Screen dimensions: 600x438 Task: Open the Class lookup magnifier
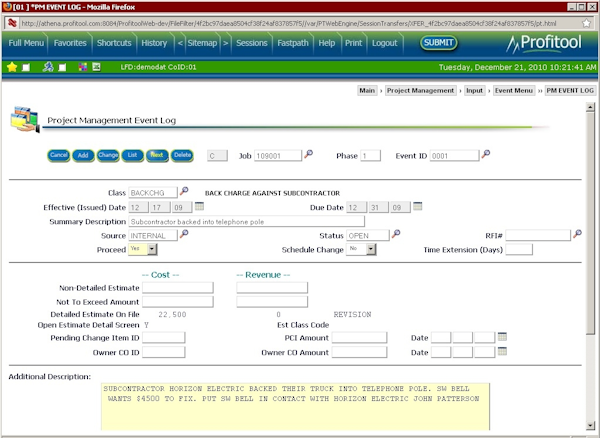(x=184, y=191)
